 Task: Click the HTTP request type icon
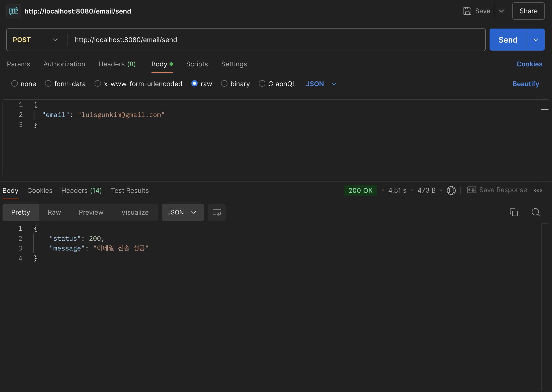coord(13,11)
